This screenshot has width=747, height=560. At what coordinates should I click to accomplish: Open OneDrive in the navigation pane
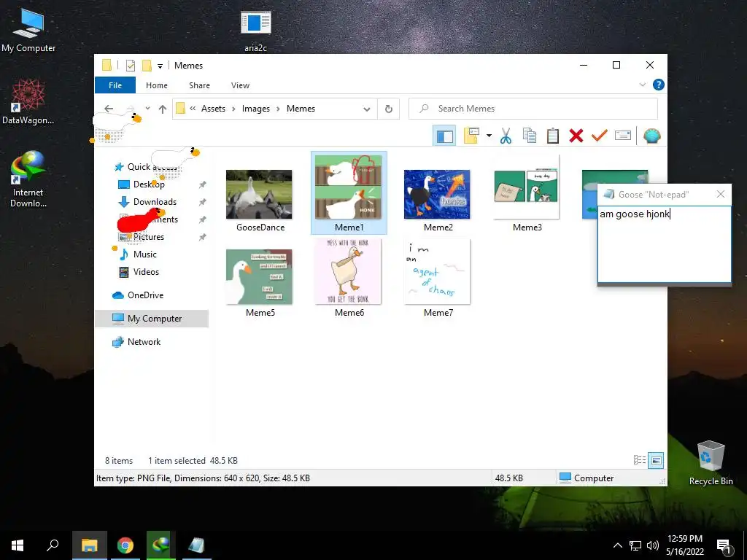click(145, 295)
